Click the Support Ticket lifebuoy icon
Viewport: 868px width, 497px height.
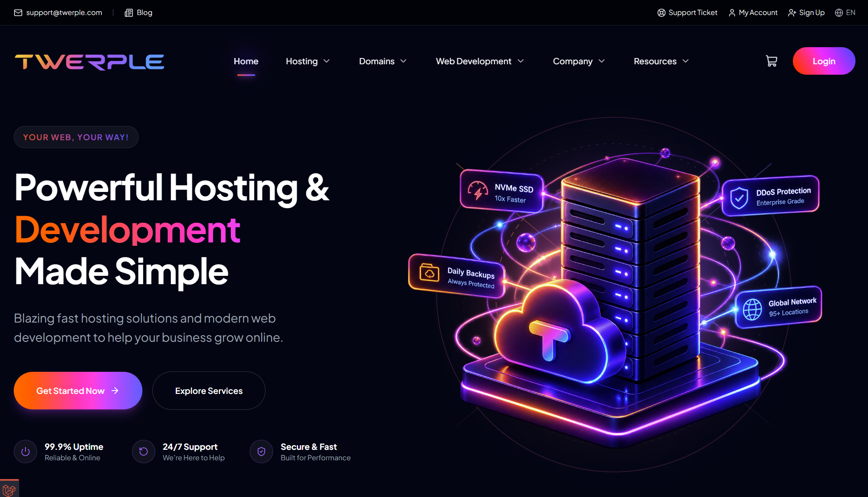(661, 13)
